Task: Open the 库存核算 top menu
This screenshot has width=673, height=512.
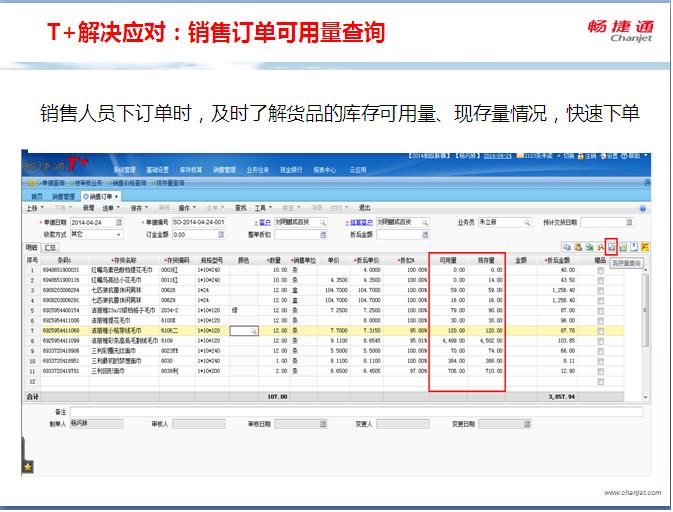Action: (191, 170)
